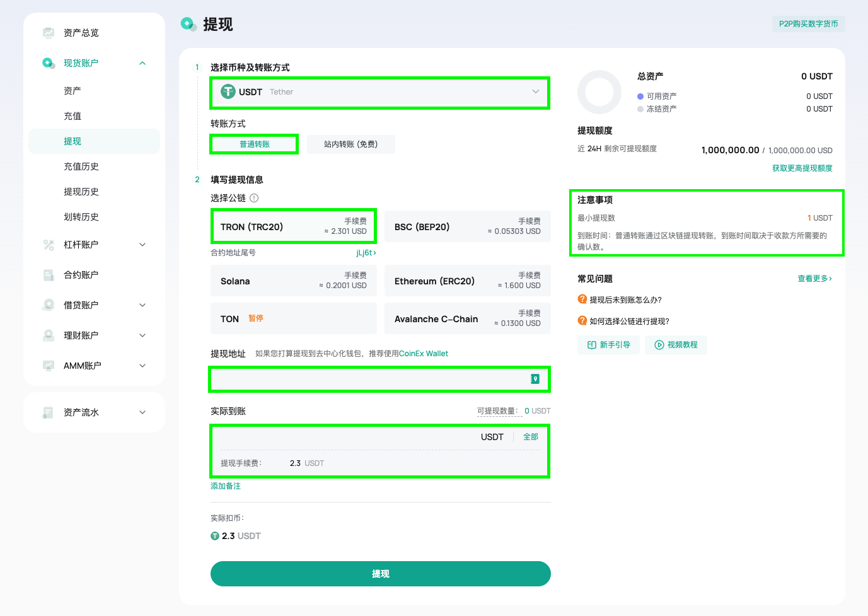Screen dimensions: 868x616
Task: Choose Avalanche C-Chain network
Action: (x=468, y=319)
